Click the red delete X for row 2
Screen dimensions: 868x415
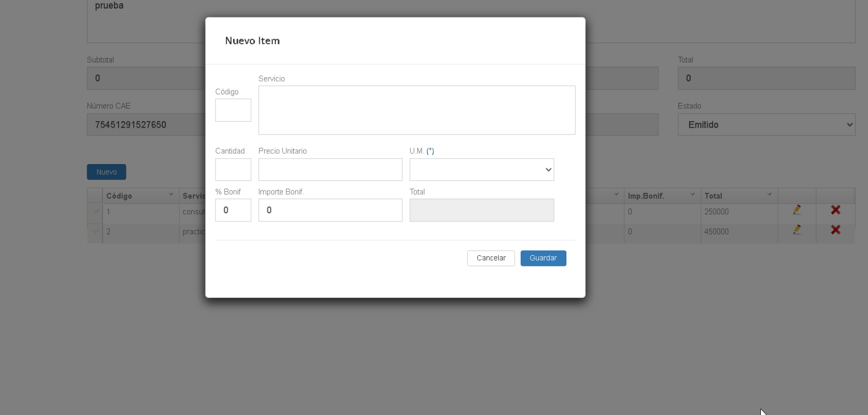[835, 230]
